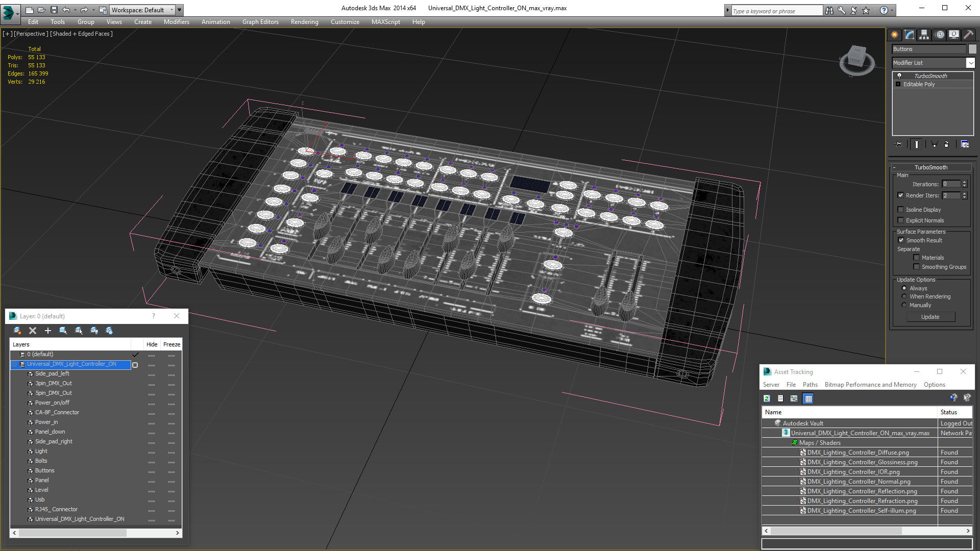Open the Display panel tab
This screenshot has width=980, height=551.
tap(954, 35)
